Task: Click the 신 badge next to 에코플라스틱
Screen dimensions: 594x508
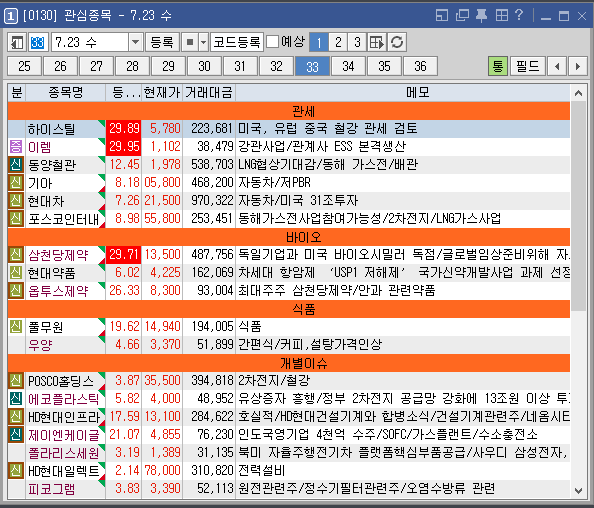Action: point(16,399)
